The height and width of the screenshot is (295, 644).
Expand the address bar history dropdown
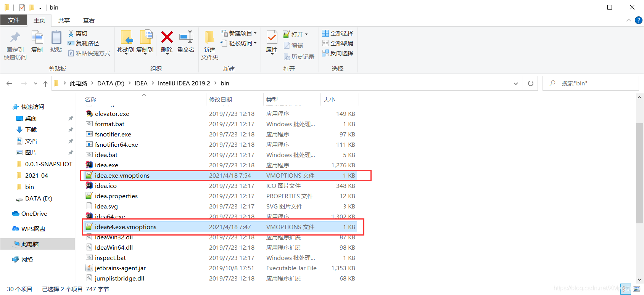point(516,83)
